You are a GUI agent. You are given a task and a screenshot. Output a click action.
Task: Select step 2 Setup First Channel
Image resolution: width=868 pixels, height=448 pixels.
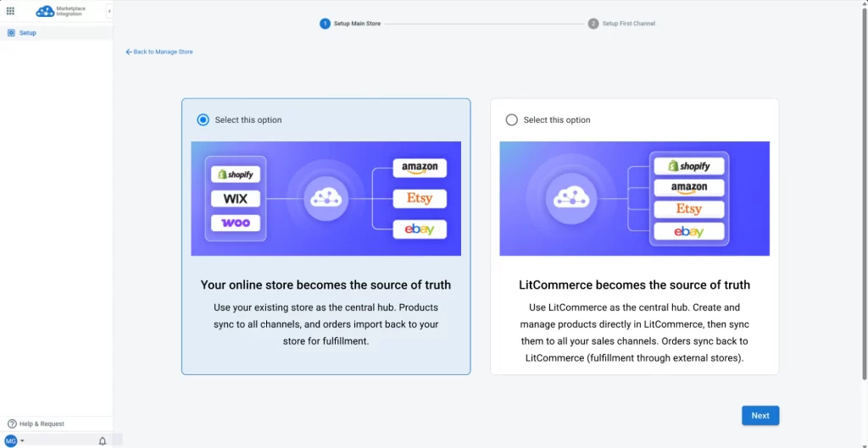[x=621, y=24]
